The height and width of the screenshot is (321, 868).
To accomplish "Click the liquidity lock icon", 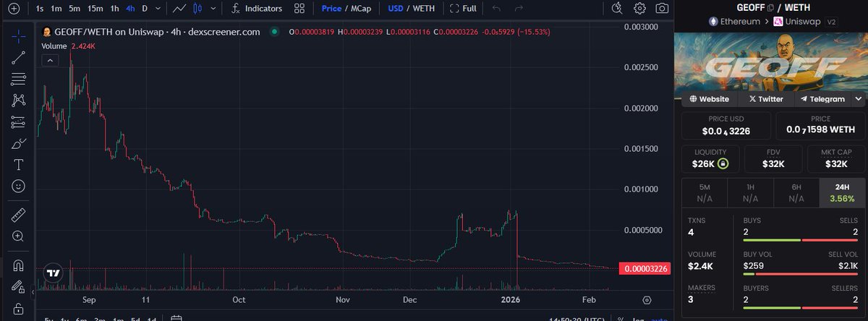I will point(723,164).
